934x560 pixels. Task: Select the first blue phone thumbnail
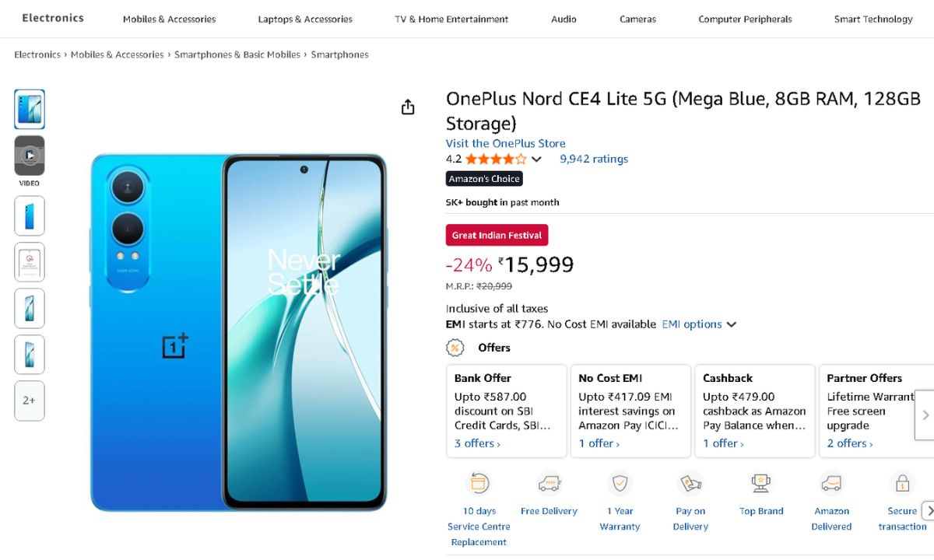[30, 109]
